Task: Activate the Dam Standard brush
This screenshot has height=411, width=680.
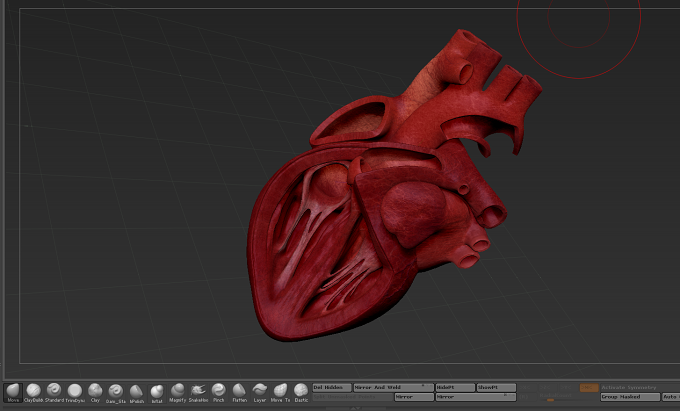Action: pyautogui.click(x=116, y=393)
